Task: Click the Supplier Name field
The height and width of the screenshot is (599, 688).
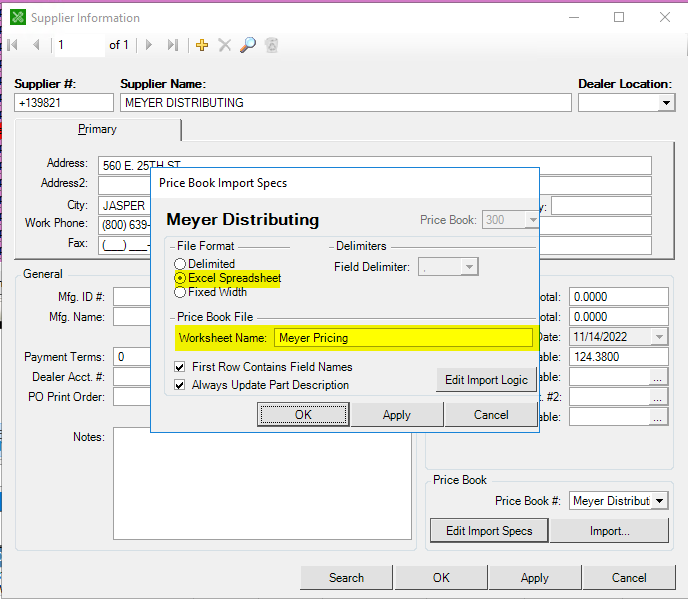Action: tap(346, 103)
